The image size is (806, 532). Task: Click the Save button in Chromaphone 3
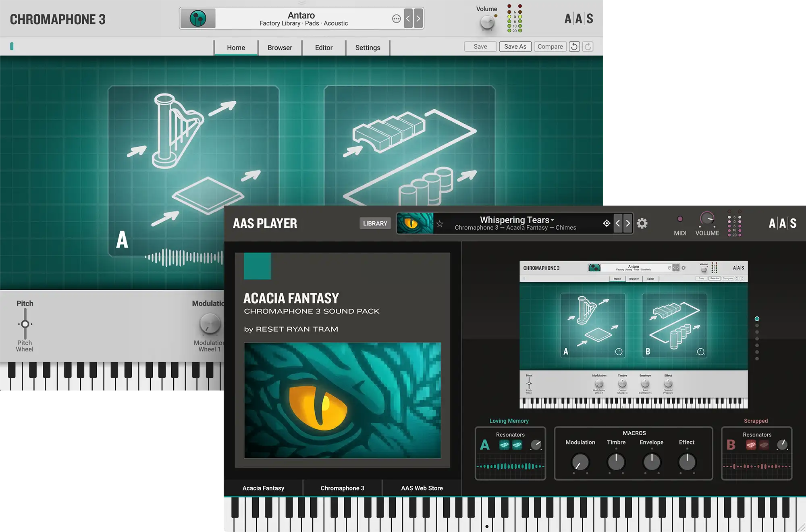pyautogui.click(x=480, y=46)
